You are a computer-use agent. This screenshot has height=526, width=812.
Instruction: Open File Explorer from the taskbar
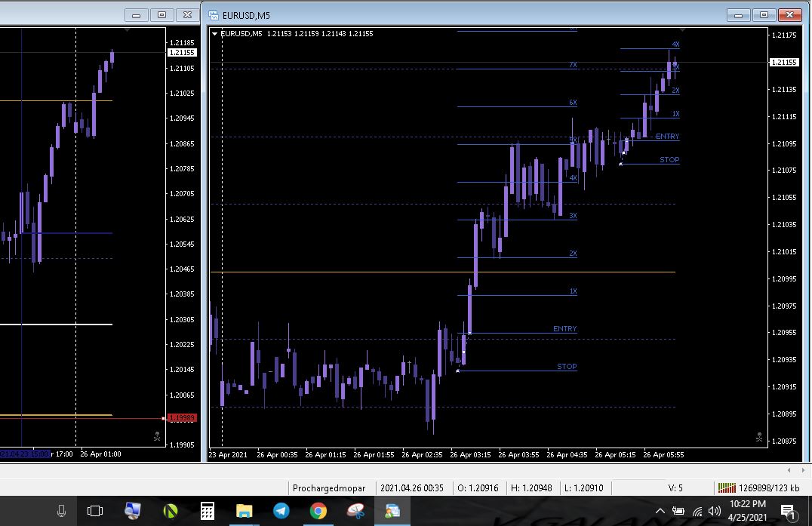pyautogui.click(x=244, y=511)
